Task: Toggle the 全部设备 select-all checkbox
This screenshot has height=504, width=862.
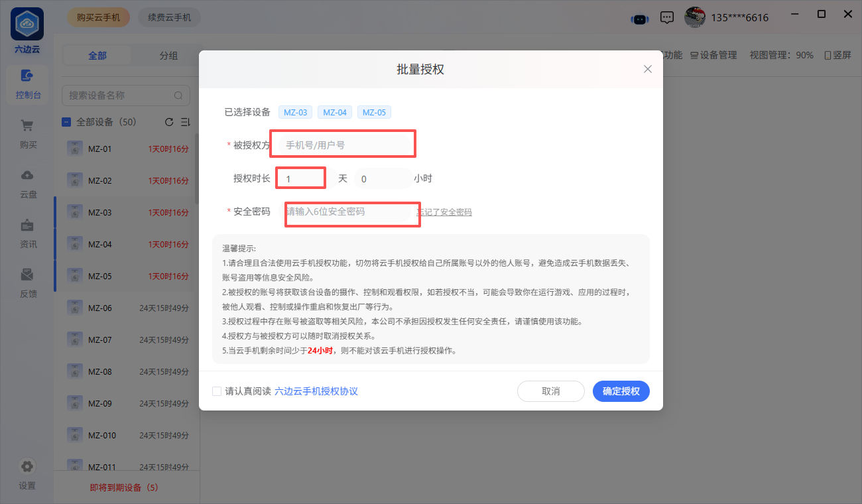Action: point(66,122)
